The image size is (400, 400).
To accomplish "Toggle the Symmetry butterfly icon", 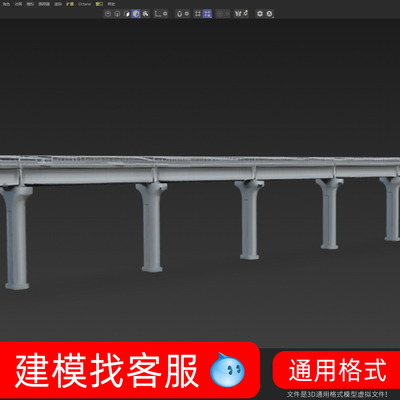I will pyautogui.click(x=238, y=14).
